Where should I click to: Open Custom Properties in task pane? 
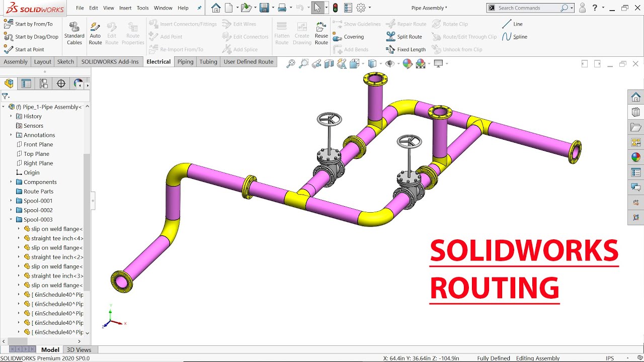pyautogui.click(x=636, y=172)
